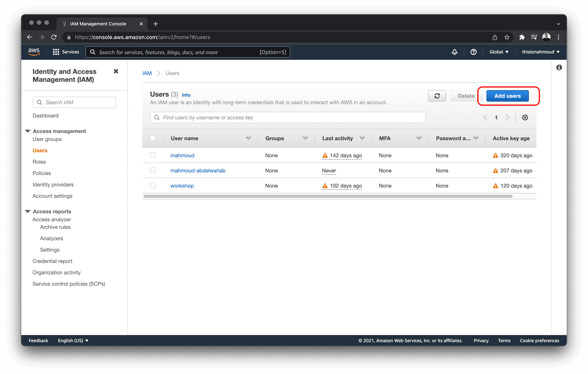The width and height of the screenshot is (588, 374).
Task: Click the refresh users list icon button
Action: 437,96
